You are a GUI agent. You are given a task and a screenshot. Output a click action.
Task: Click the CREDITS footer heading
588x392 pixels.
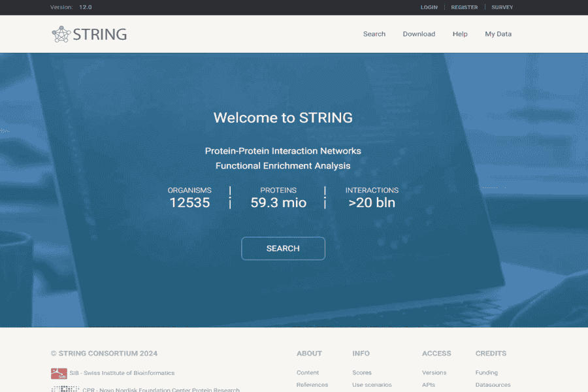491,353
